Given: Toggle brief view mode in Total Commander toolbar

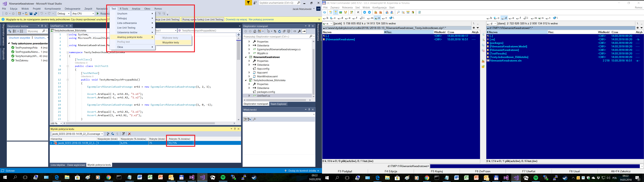Looking at the screenshot, I should (331, 12).
